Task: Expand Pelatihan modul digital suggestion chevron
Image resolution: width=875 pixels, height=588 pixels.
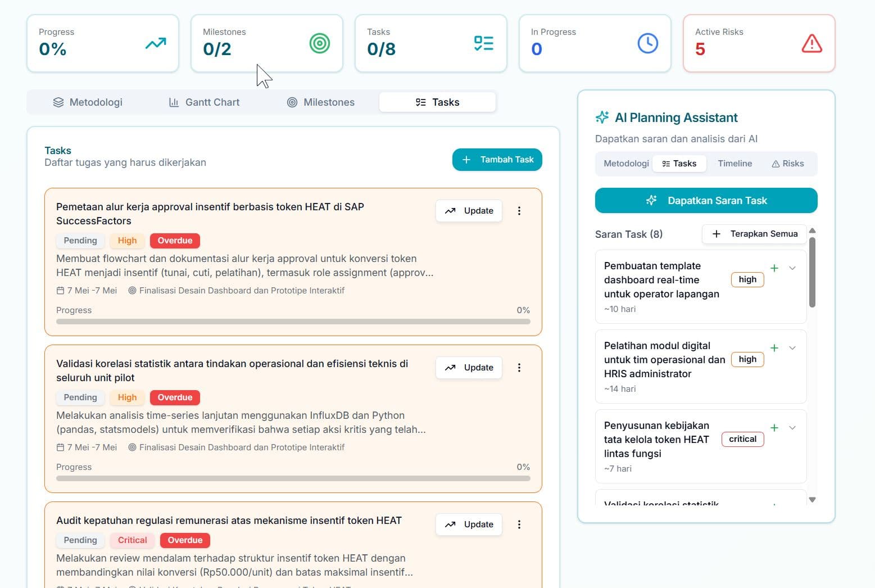Action: [x=792, y=348]
